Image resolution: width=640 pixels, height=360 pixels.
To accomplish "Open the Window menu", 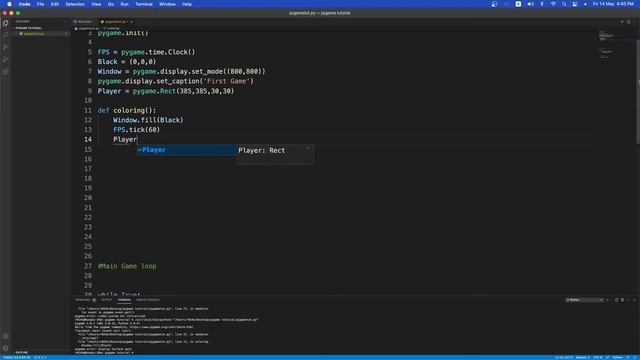I will point(167,4).
